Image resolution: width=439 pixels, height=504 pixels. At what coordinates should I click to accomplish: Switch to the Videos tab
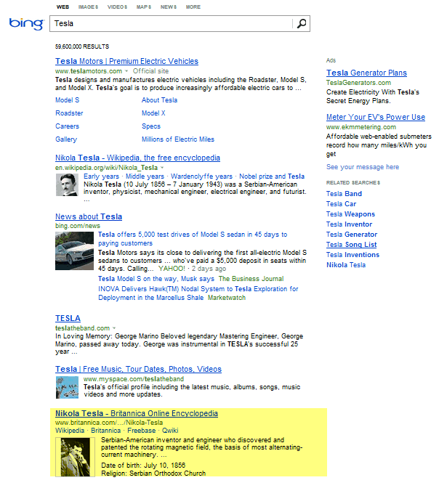(x=118, y=7)
